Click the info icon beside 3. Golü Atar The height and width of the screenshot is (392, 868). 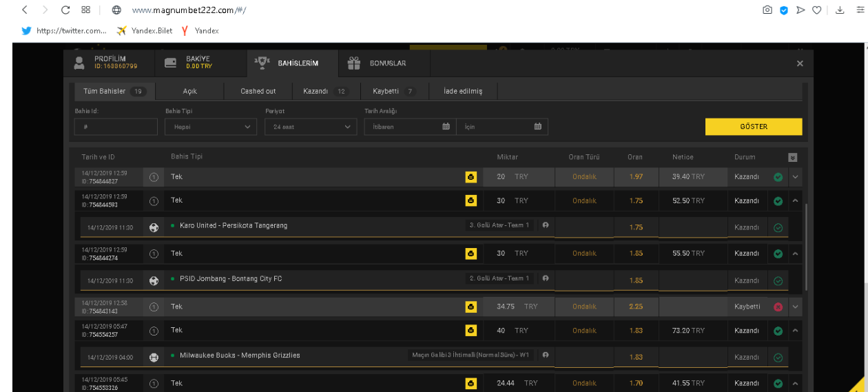tap(546, 225)
